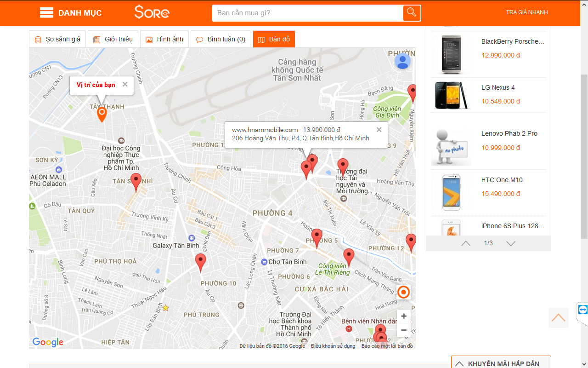Switch to So sánh giá tab
This screenshot has width=588, height=368.
[x=57, y=39]
